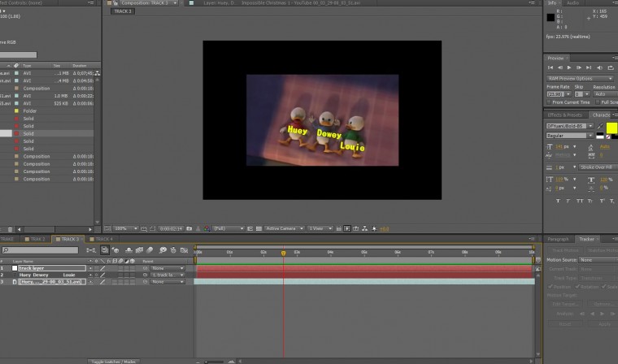Check the From Current Time option
This screenshot has width=618, height=364.
pyautogui.click(x=550, y=102)
